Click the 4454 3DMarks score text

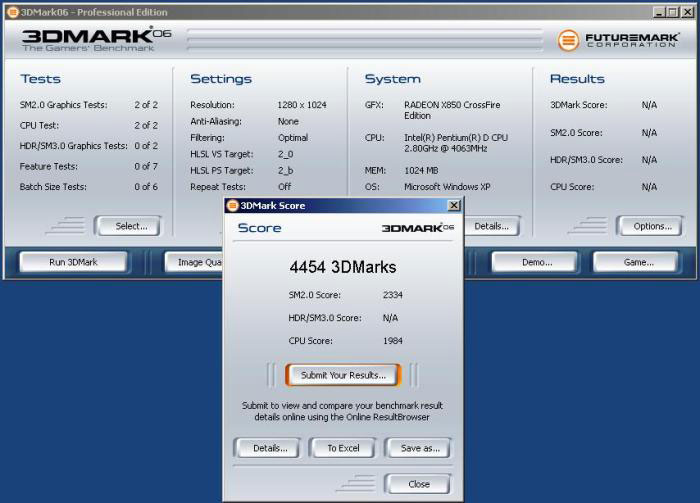tap(343, 267)
